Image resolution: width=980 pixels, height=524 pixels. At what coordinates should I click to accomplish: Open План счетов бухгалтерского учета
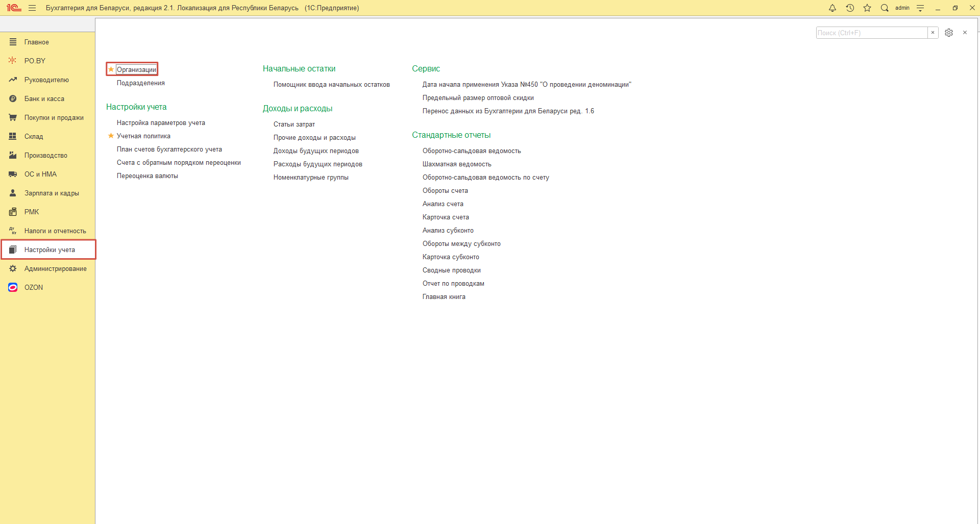pyautogui.click(x=169, y=149)
